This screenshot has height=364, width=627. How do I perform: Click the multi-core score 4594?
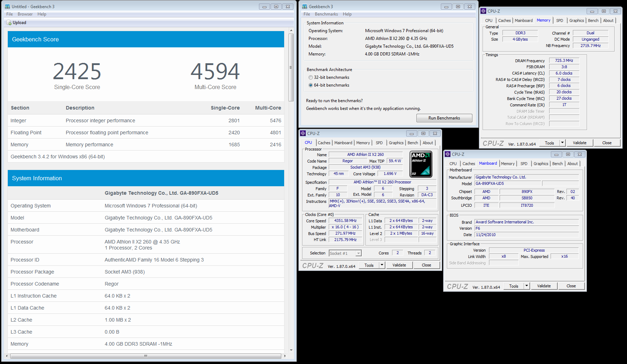215,71
